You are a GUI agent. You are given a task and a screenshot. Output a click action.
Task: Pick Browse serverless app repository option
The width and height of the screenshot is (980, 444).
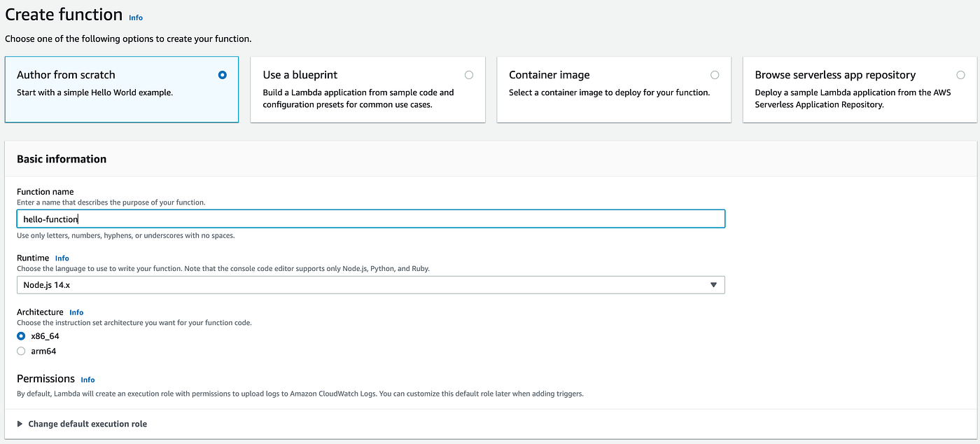960,75
